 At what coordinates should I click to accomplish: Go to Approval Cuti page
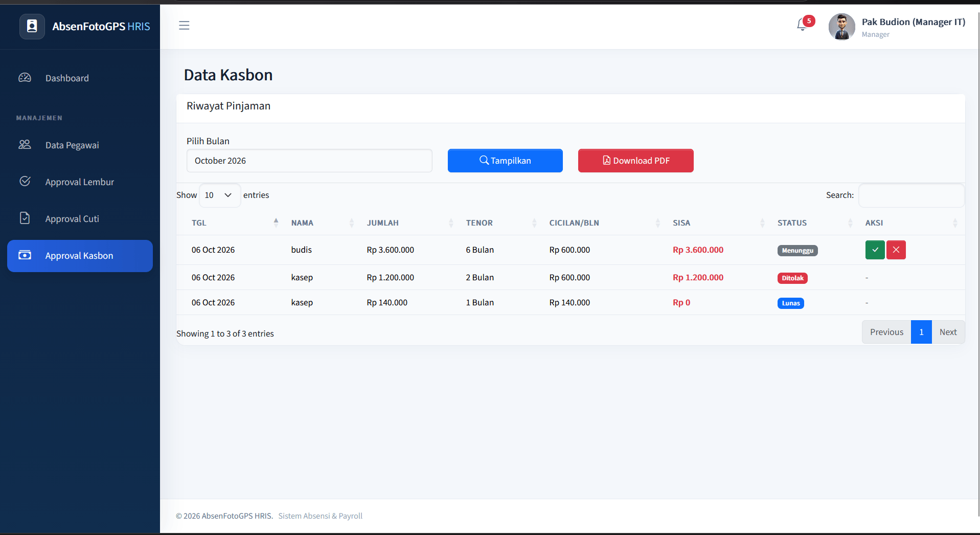coord(80,219)
